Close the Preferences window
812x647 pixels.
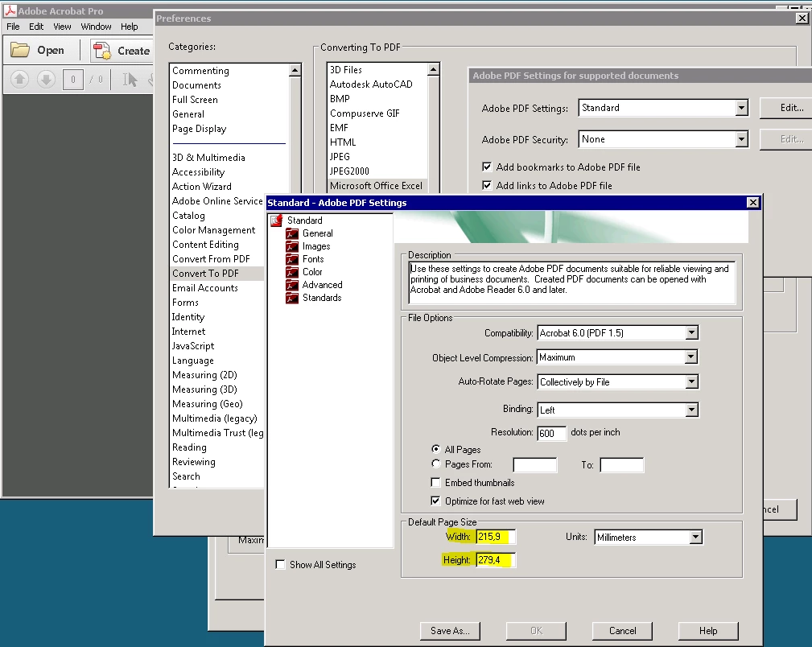click(802, 19)
